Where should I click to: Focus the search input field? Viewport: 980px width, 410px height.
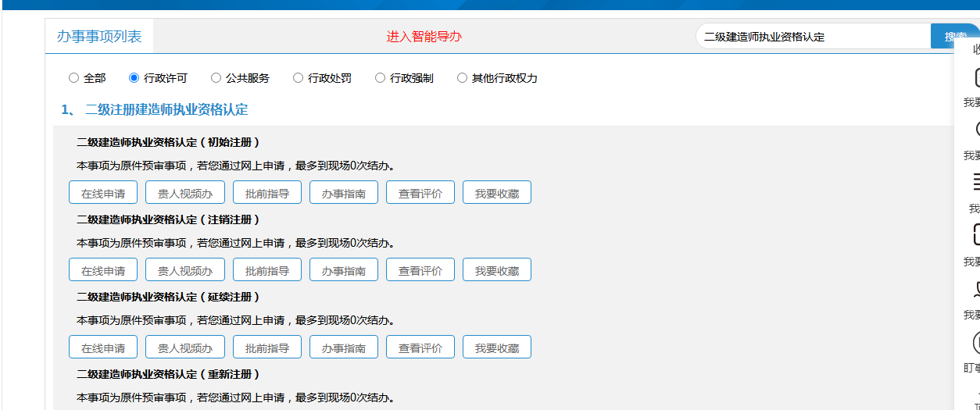tap(811, 37)
